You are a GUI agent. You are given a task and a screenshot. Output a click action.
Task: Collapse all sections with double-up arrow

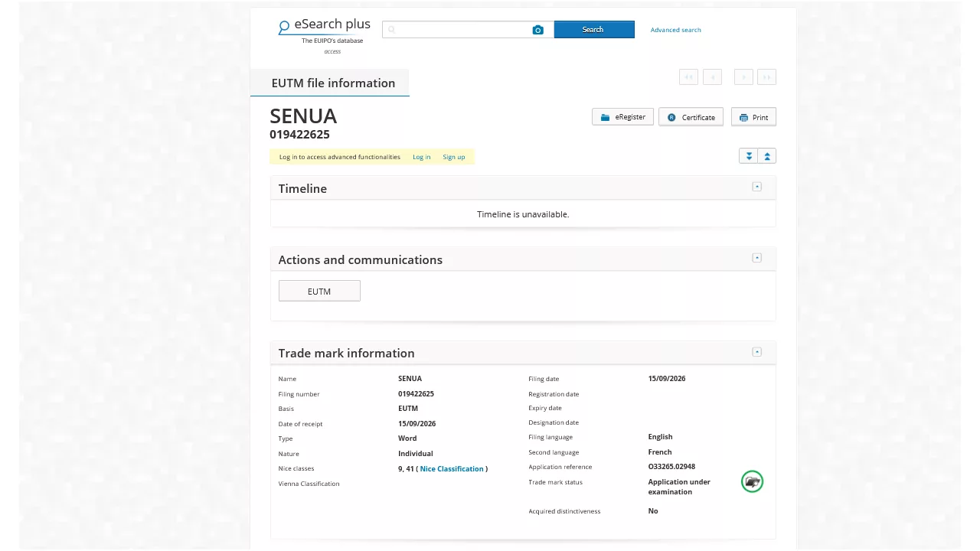[x=767, y=156]
